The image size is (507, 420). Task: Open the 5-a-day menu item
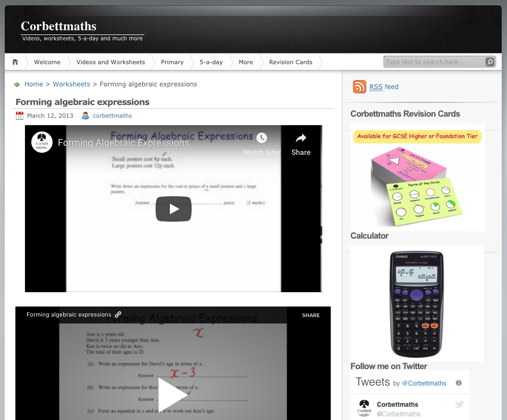[211, 62]
